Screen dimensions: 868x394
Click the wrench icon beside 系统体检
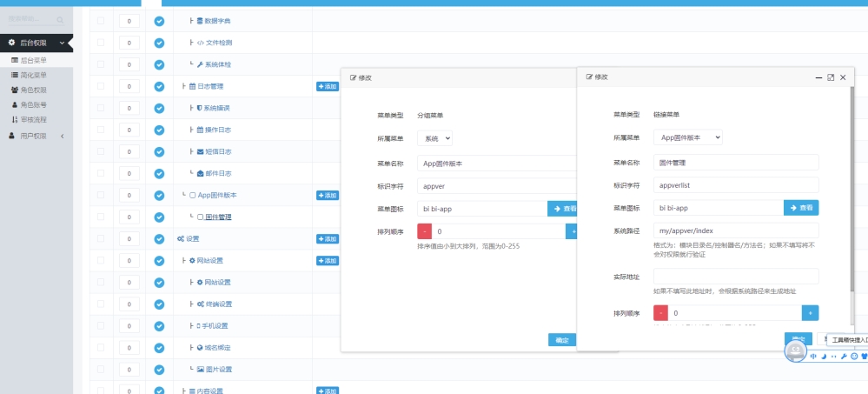201,64
